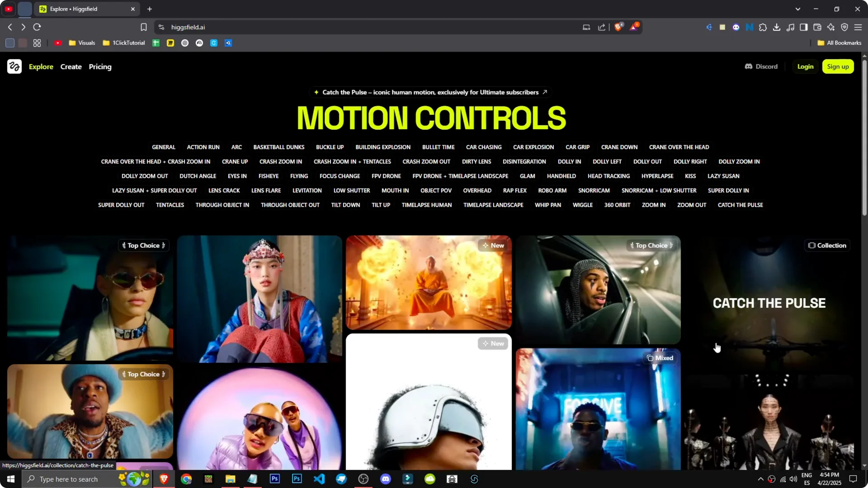Select the GENERAL motion filter
This screenshot has width=868, height=488.
[x=164, y=147]
